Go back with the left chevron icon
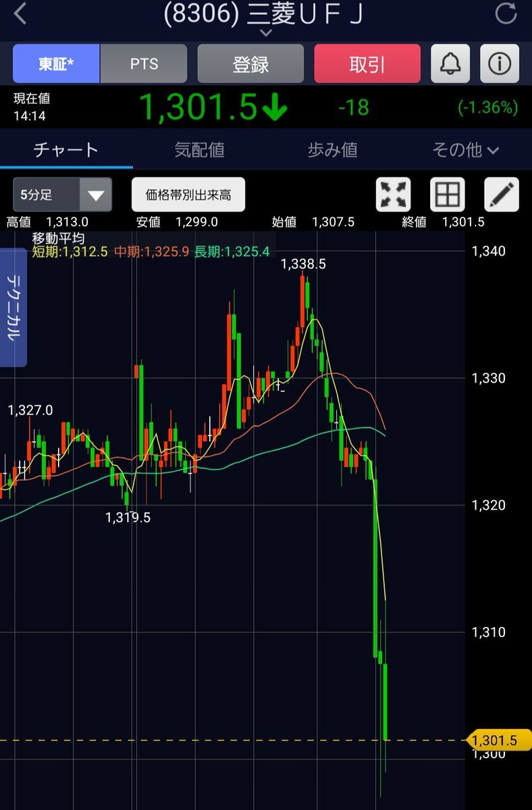Screen dimensions: 532x810 pyautogui.click(x=20, y=13)
